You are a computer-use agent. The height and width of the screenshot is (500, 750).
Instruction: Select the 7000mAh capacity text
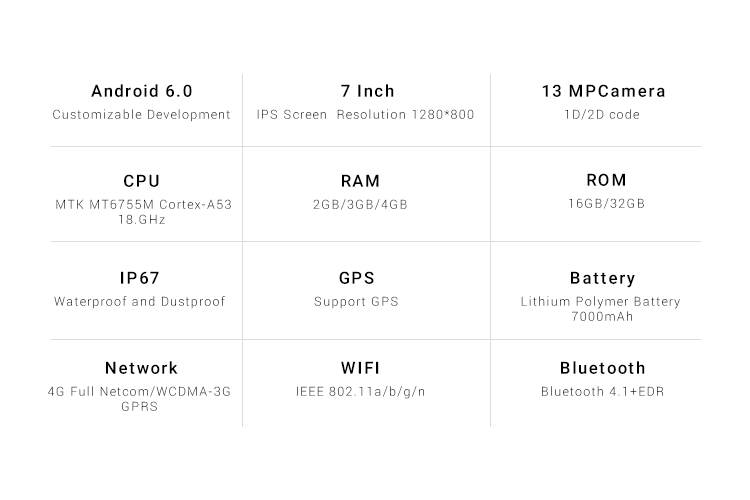click(x=602, y=317)
